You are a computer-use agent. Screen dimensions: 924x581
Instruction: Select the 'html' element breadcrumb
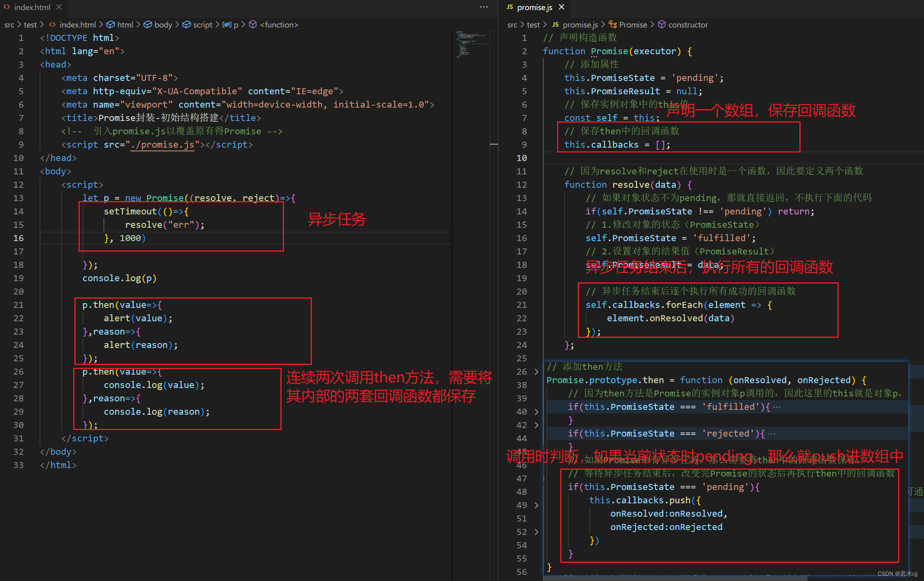(x=125, y=25)
